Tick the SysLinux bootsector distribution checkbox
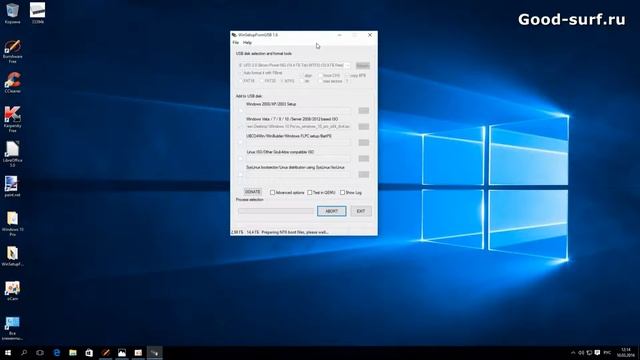 click(240, 174)
